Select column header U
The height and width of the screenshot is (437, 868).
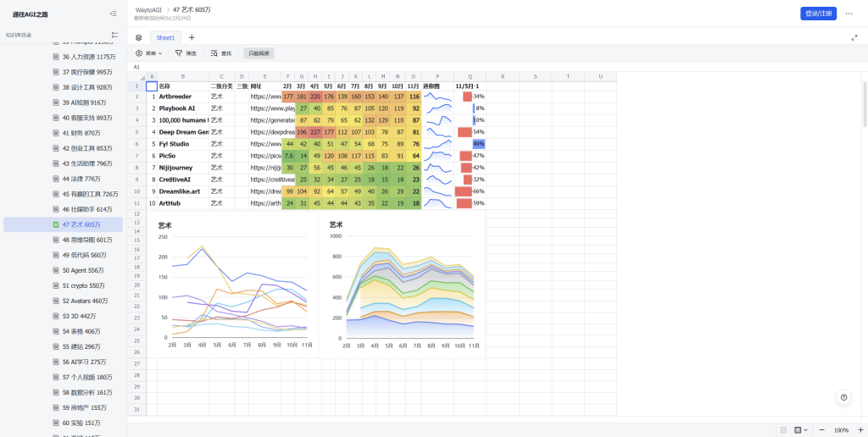coord(601,76)
